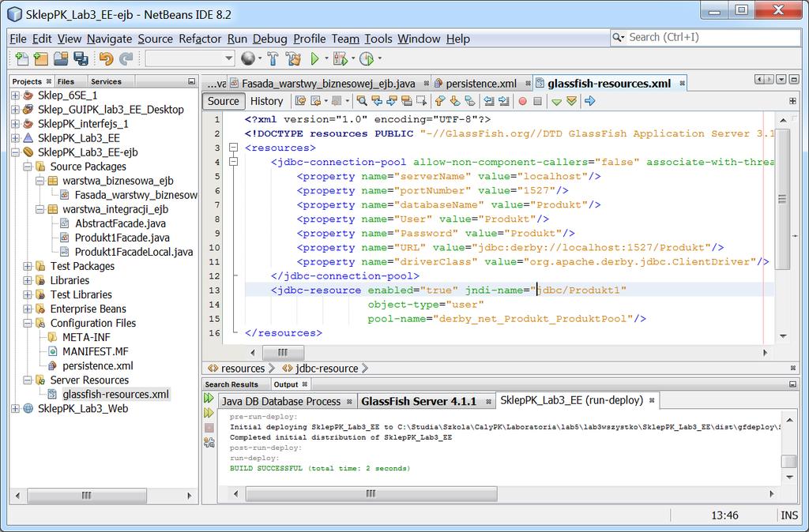The image size is (809, 532).
Task: Expand the SklepPK_Lab3_Web project node
Action: coord(16,409)
